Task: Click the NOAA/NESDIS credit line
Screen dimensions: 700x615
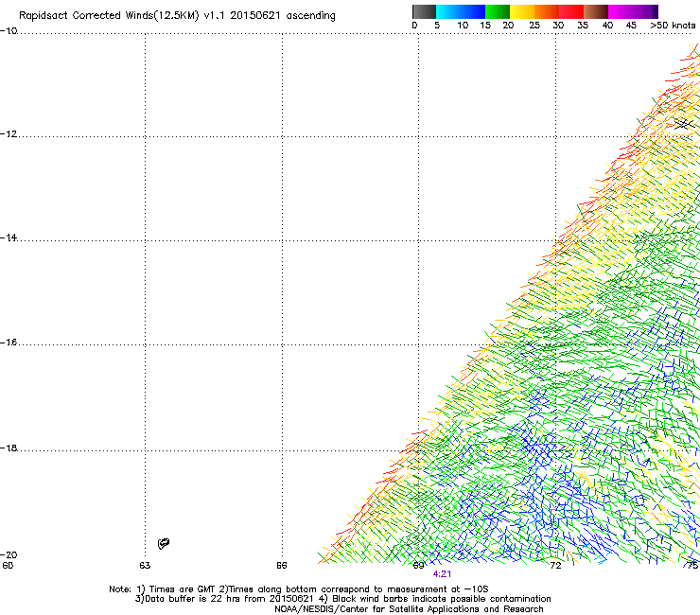Action: [x=409, y=609]
